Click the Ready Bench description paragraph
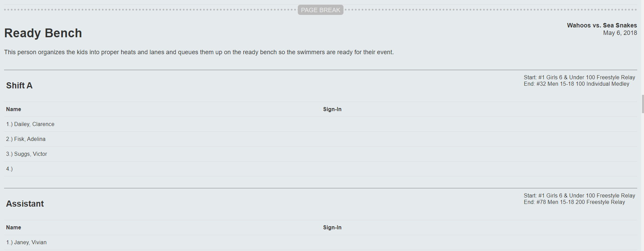The width and height of the screenshot is (644, 251). [199, 52]
